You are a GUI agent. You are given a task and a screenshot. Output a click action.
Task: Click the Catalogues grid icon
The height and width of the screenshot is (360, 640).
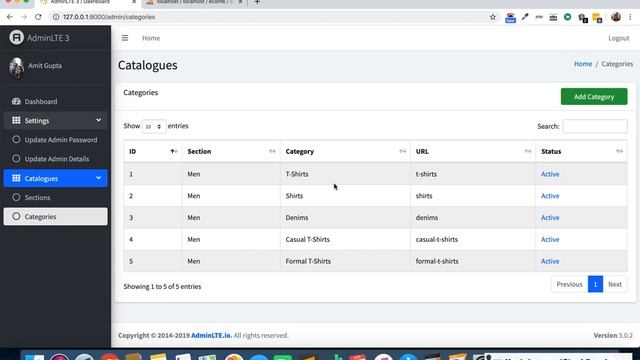pos(16,178)
